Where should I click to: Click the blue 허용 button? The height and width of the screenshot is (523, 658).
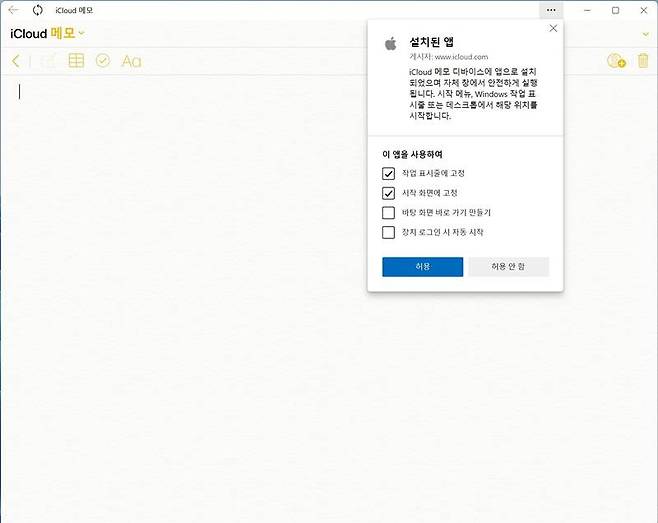[x=423, y=267]
